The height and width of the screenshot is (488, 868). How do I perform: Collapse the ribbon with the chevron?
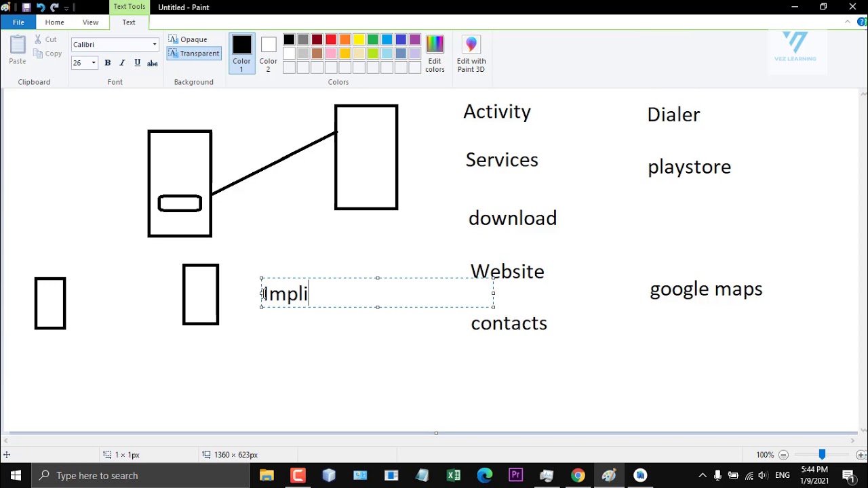click(x=848, y=22)
